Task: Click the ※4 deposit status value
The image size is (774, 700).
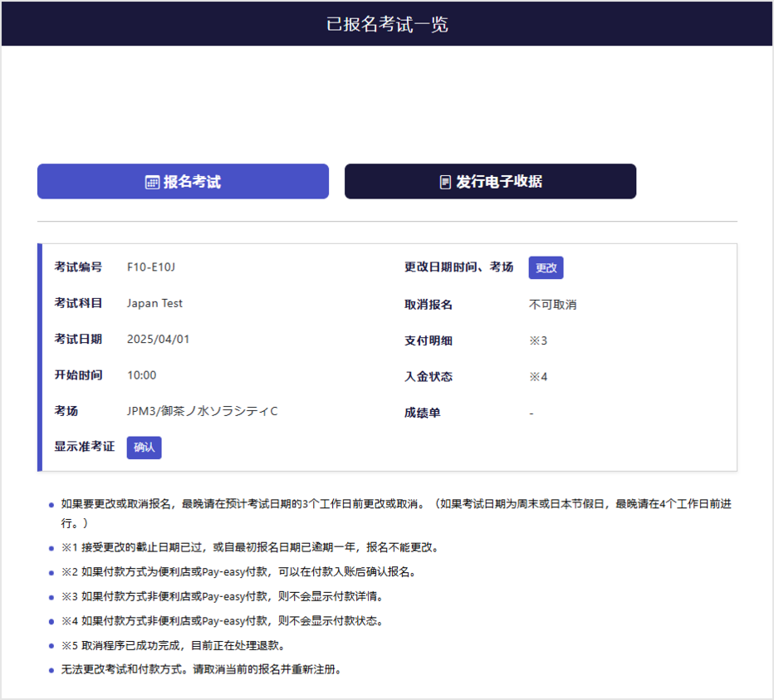Action: pos(538,377)
